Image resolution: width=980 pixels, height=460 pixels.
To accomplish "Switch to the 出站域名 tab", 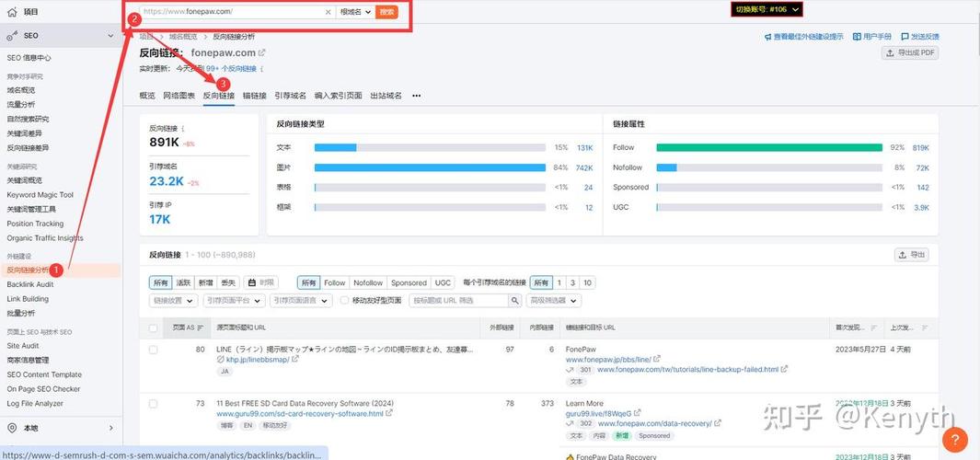I will (x=386, y=96).
